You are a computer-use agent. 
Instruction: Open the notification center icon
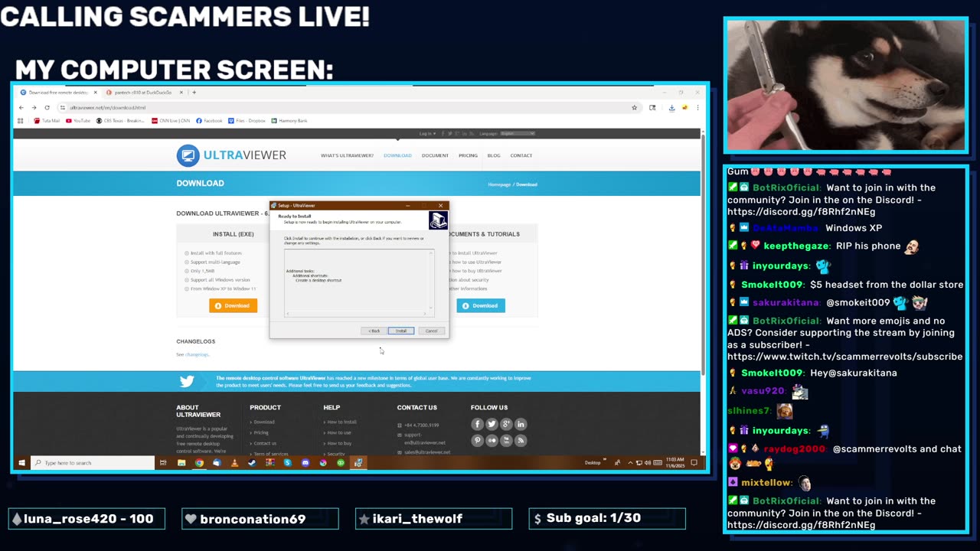pos(694,462)
